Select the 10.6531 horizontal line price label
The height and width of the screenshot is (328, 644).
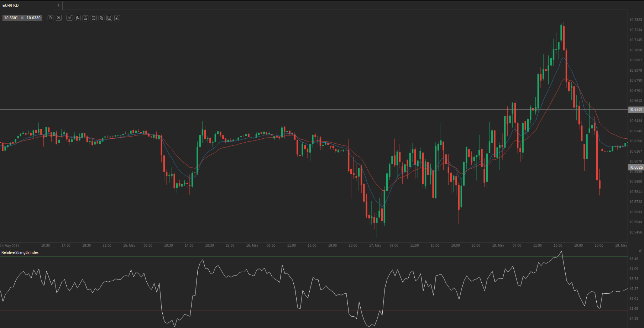coord(635,110)
